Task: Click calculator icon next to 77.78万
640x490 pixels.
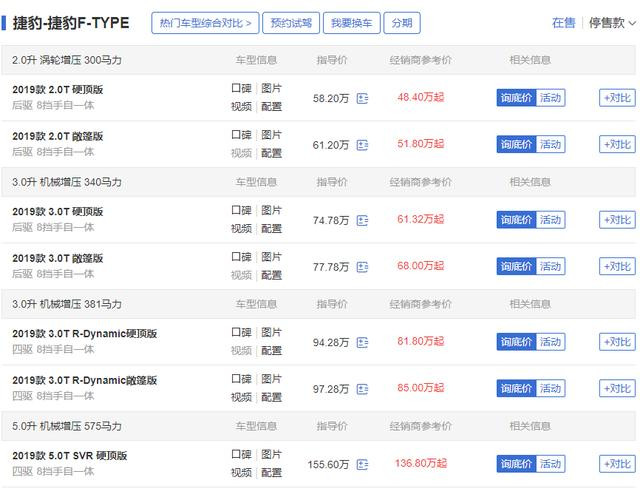Action: (362, 267)
